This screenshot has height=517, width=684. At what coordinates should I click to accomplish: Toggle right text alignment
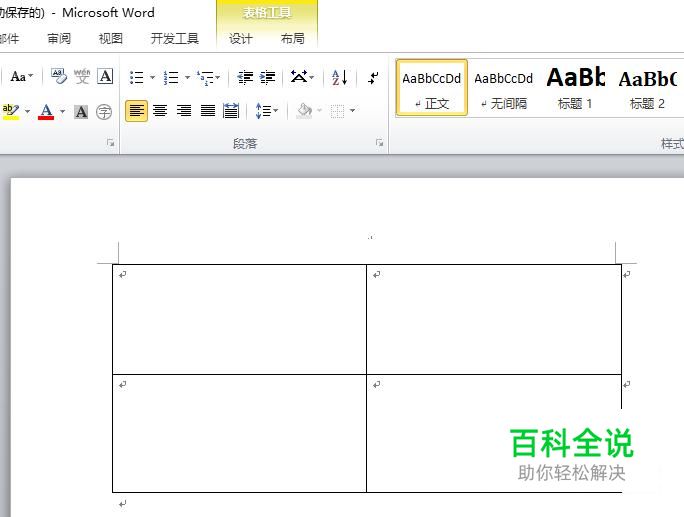tap(184, 111)
